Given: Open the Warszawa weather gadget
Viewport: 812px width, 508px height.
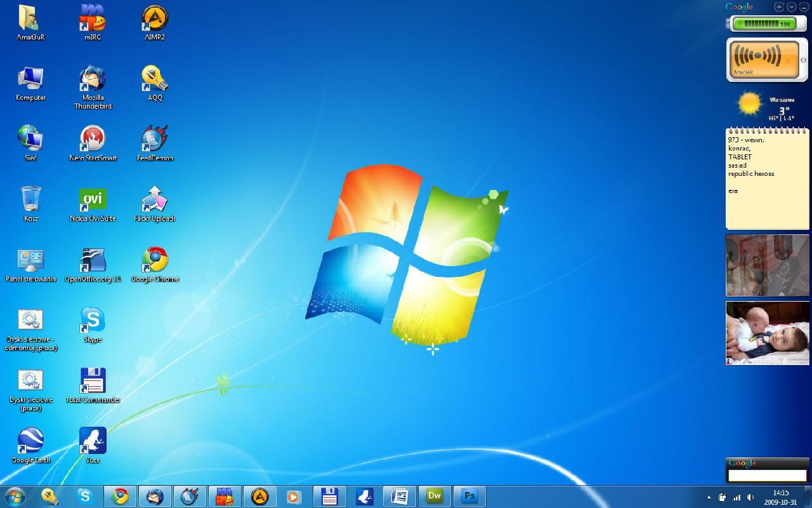Looking at the screenshot, I should [768, 107].
